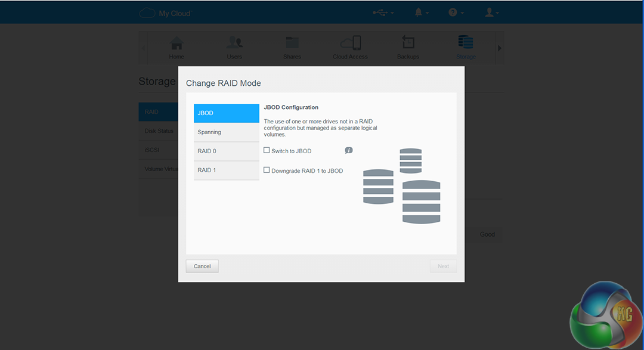Open the user account dropdown

pos(491,13)
